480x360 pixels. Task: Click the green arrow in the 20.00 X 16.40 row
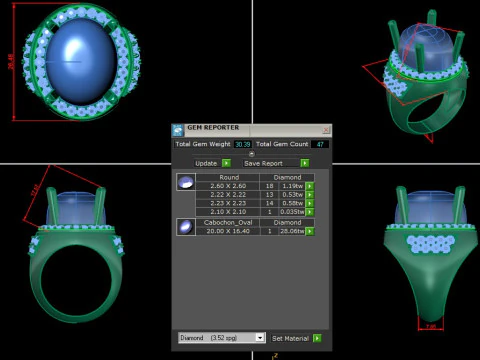pyautogui.click(x=310, y=231)
